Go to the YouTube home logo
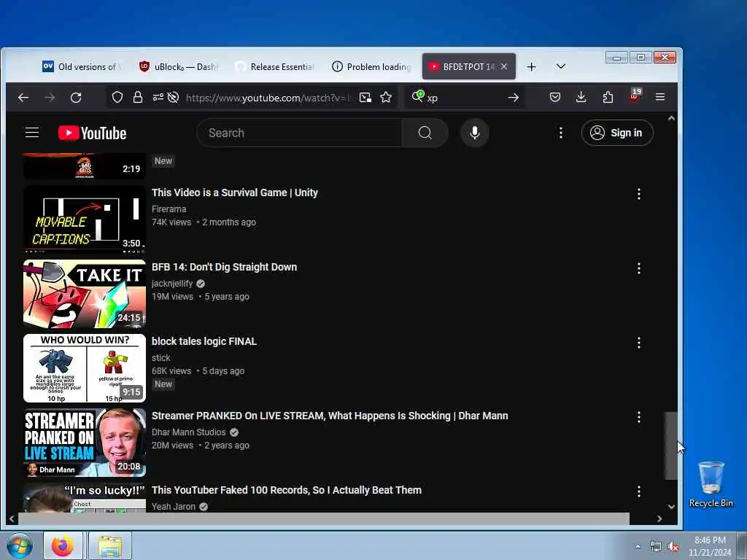This screenshot has height=560, width=747. pos(93,133)
